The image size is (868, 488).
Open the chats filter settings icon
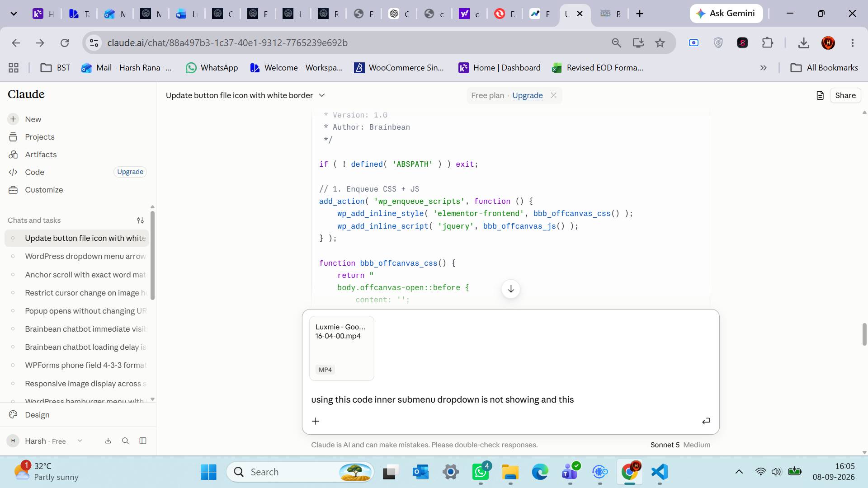pos(140,221)
